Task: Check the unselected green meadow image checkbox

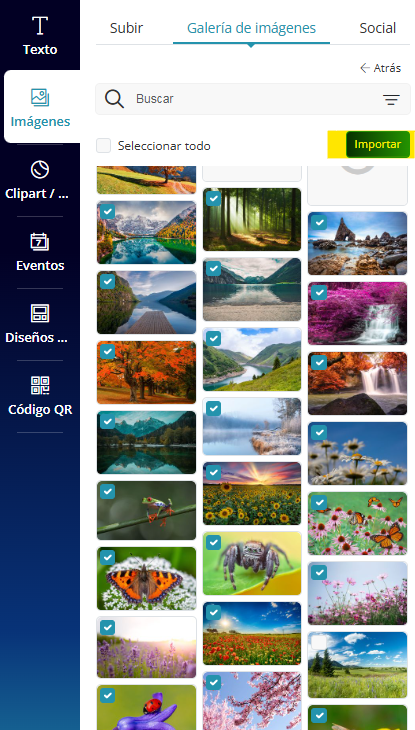Action: (319, 642)
